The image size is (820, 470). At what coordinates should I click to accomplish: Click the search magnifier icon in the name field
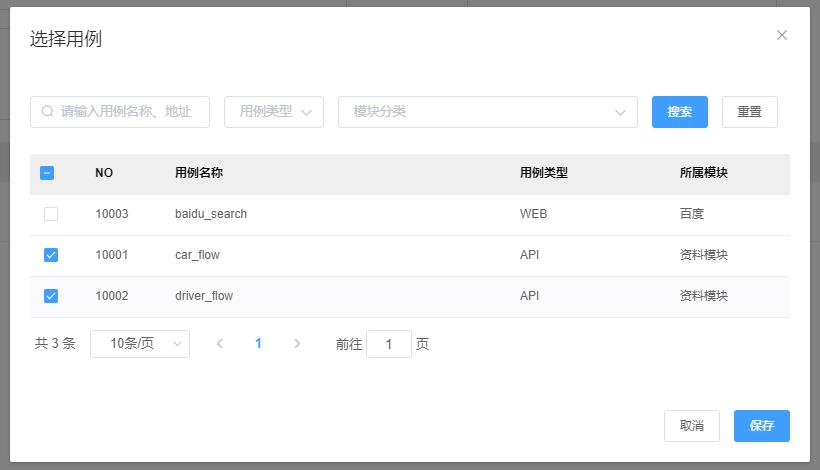point(47,111)
